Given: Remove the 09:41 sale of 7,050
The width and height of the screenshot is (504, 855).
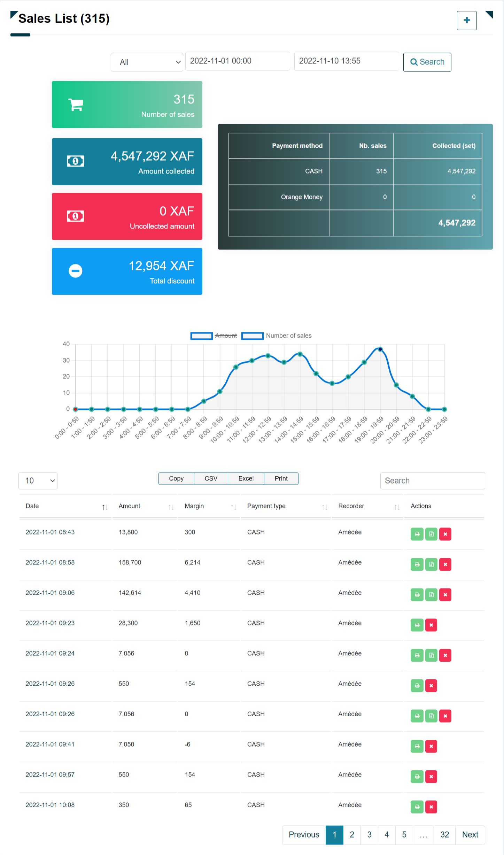Looking at the screenshot, I should click(431, 746).
